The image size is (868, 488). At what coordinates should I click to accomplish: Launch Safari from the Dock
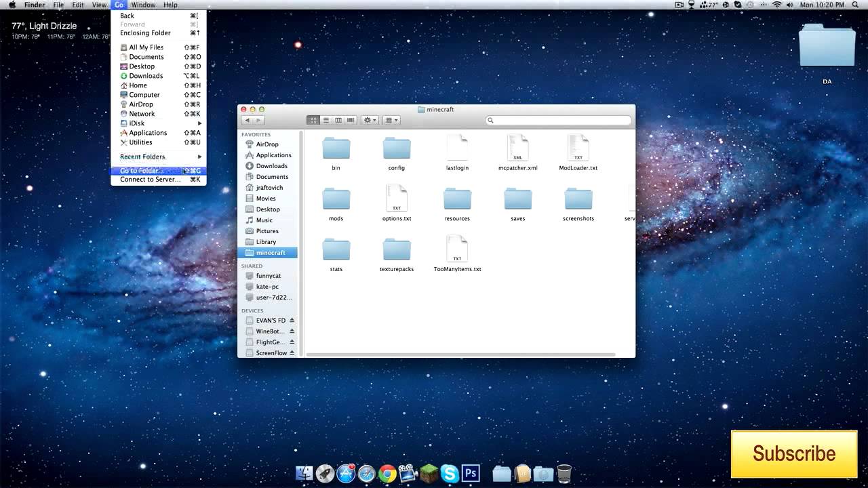pos(367,473)
